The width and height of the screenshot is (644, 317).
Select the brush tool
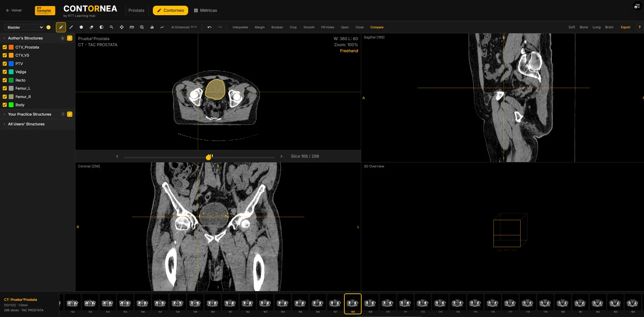[71, 27]
